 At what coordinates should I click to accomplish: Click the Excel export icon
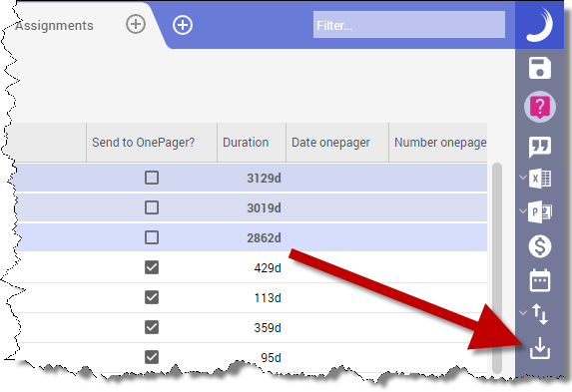point(540,179)
